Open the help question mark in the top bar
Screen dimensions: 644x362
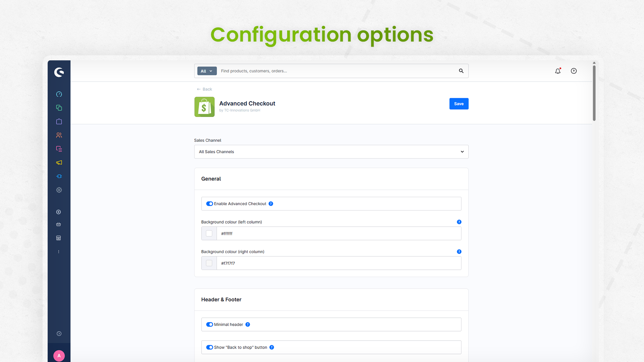click(x=574, y=71)
